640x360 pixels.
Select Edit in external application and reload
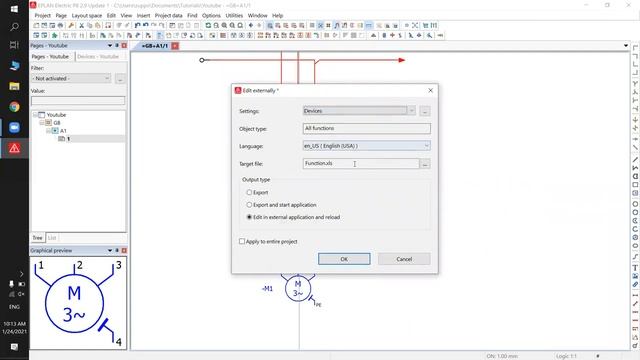(x=249, y=217)
